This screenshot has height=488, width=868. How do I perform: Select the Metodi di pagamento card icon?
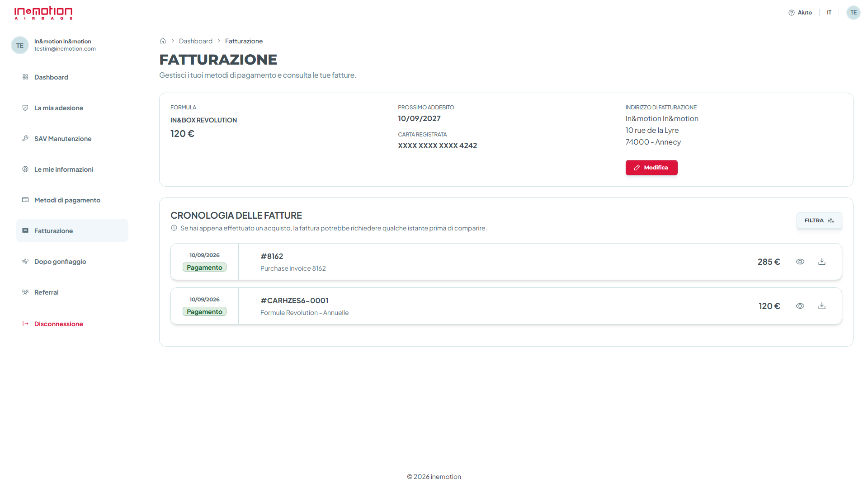click(x=25, y=200)
